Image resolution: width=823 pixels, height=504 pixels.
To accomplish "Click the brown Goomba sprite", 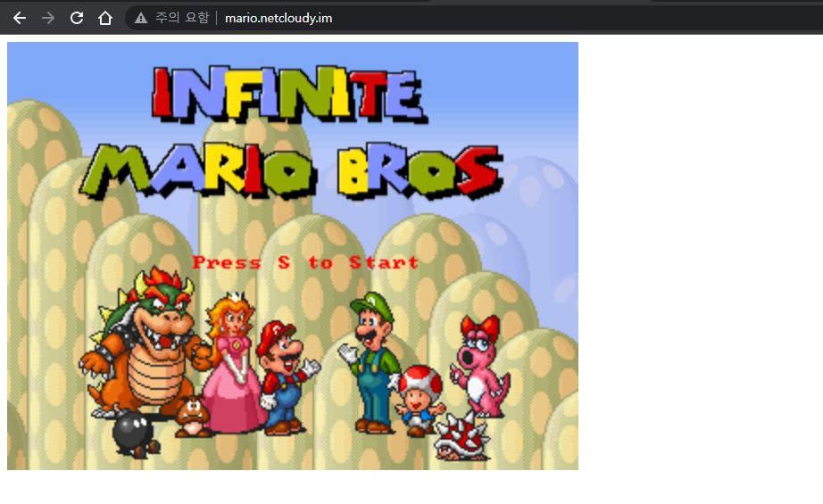I will coord(193,416).
